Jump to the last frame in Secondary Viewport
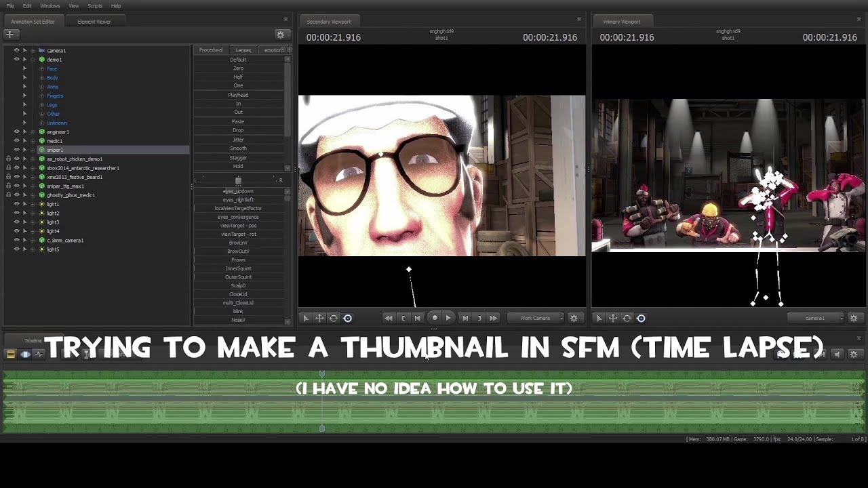 pos(493,318)
